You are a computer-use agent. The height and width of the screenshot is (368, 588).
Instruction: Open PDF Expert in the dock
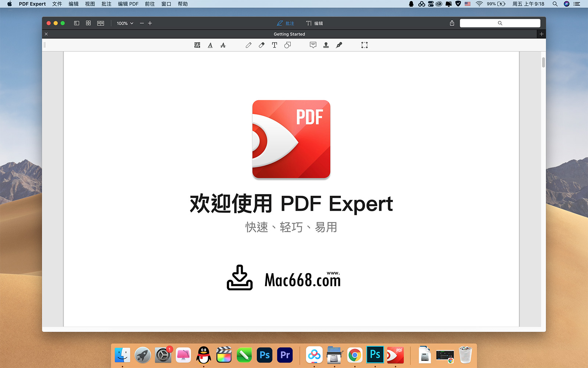(x=395, y=355)
